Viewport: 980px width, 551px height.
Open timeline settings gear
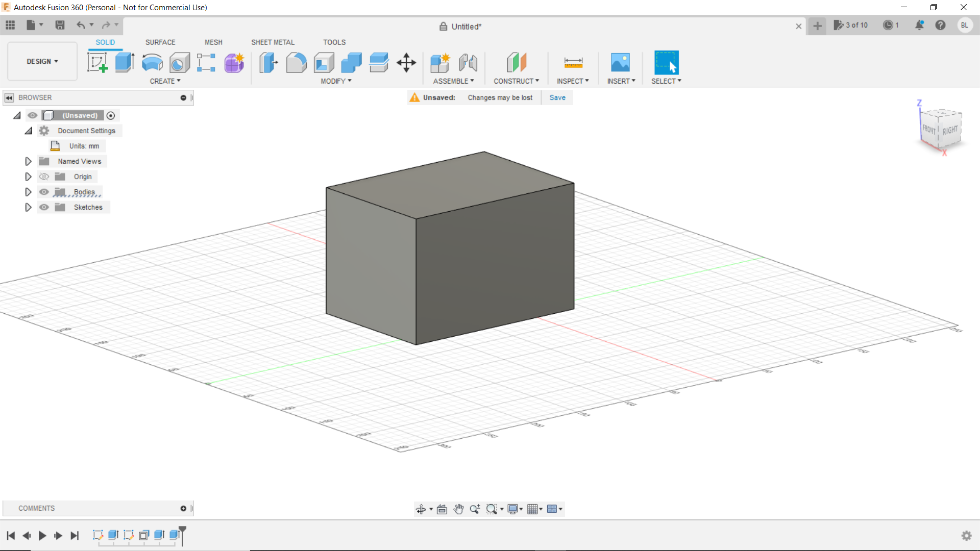(966, 536)
